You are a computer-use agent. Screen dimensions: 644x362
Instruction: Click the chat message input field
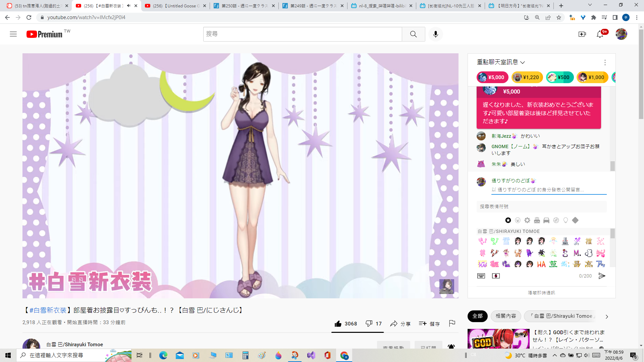pos(549,190)
